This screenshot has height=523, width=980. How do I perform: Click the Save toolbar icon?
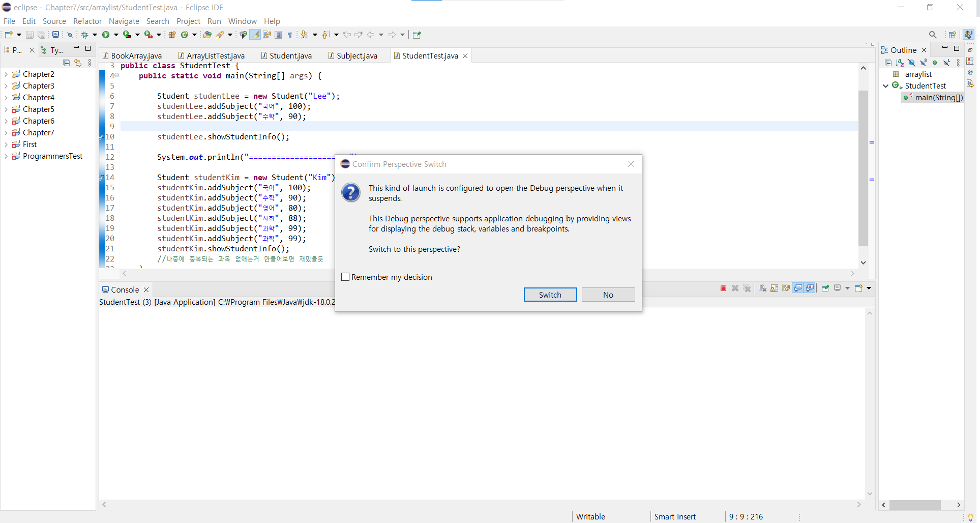pyautogui.click(x=29, y=35)
